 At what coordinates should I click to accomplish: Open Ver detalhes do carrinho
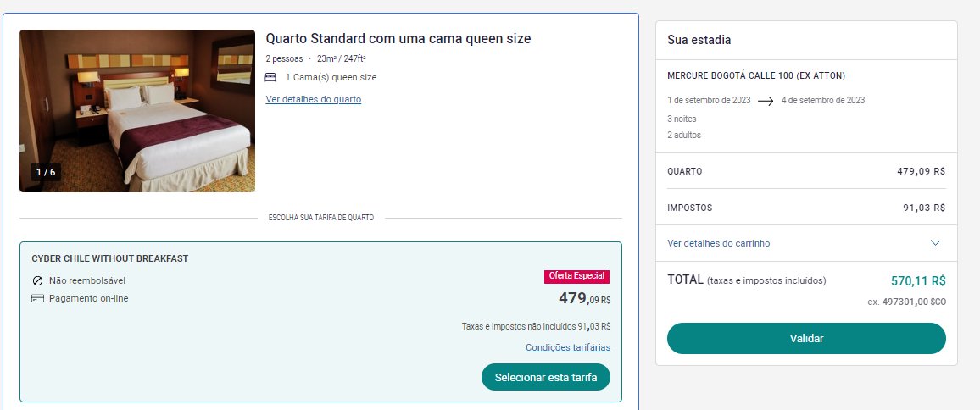tap(719, 243)
